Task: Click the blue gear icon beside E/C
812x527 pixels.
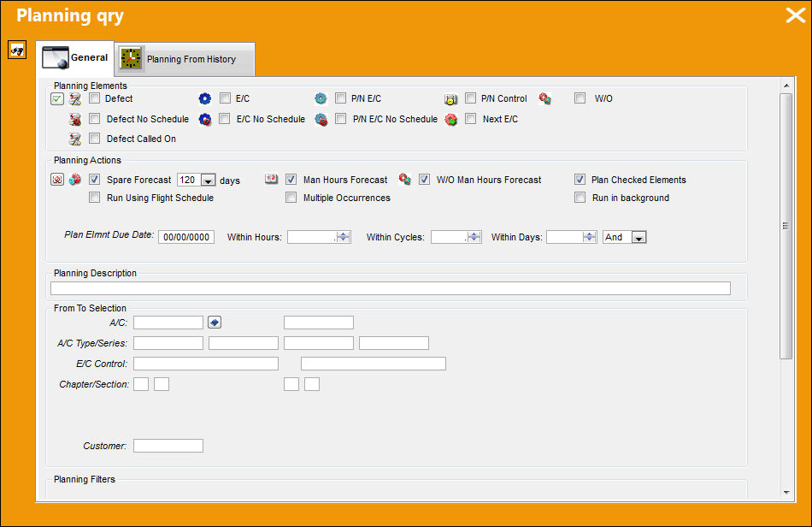Action: coord(205,98)
